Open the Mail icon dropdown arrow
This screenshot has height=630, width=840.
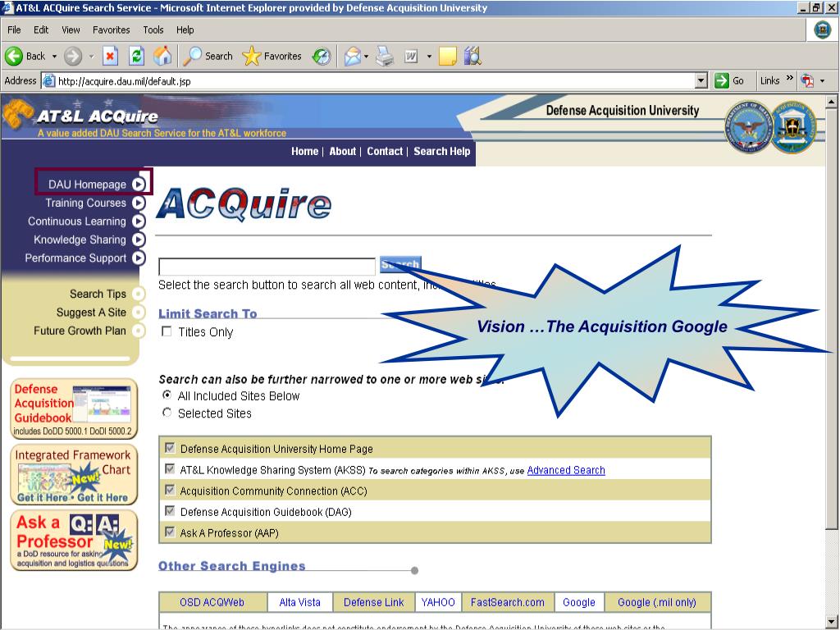tap(367, 57)
